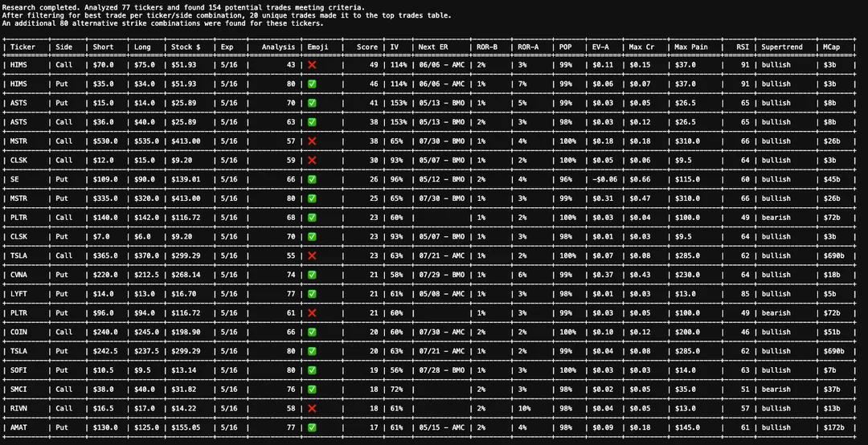This screenshot has width=868, height=445.
Task: Click the bearish Supertrend value in SMCI row
Action: point(776,390)
